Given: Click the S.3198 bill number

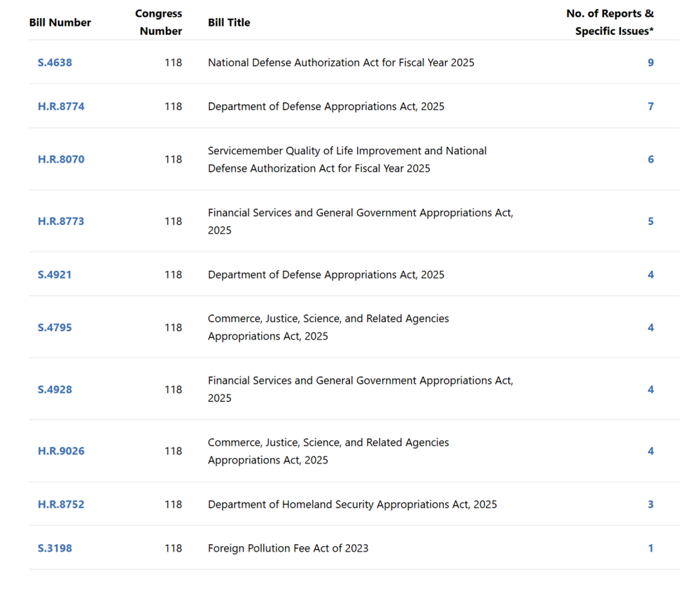Looking at the screenshot, I should (55, 548).
